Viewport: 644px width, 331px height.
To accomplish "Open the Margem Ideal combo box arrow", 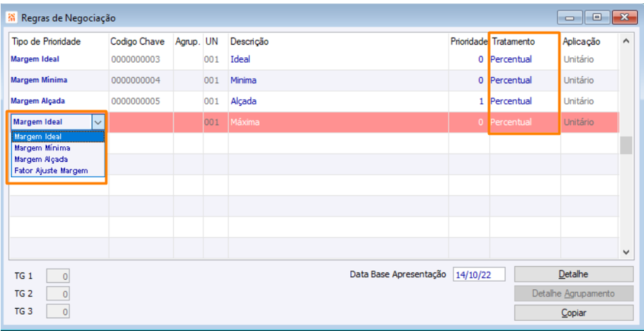I will (98, 122).
